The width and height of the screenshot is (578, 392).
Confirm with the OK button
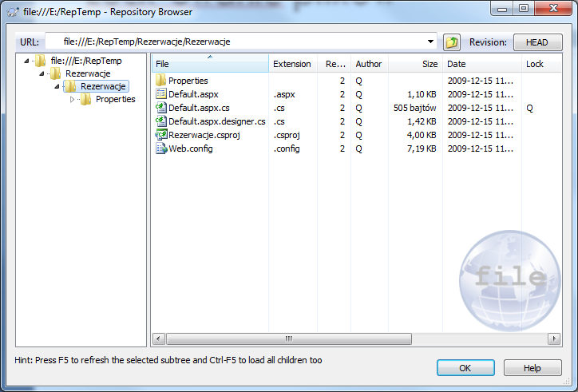(x=465, y=368)
